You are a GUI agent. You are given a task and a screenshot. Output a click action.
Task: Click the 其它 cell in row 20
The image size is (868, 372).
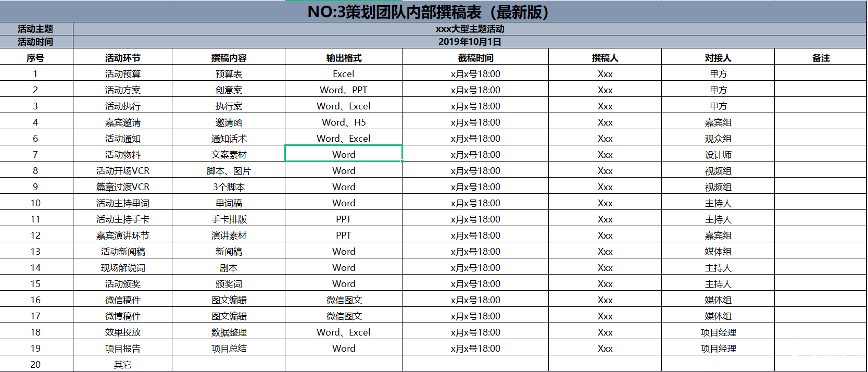point(123,365)
